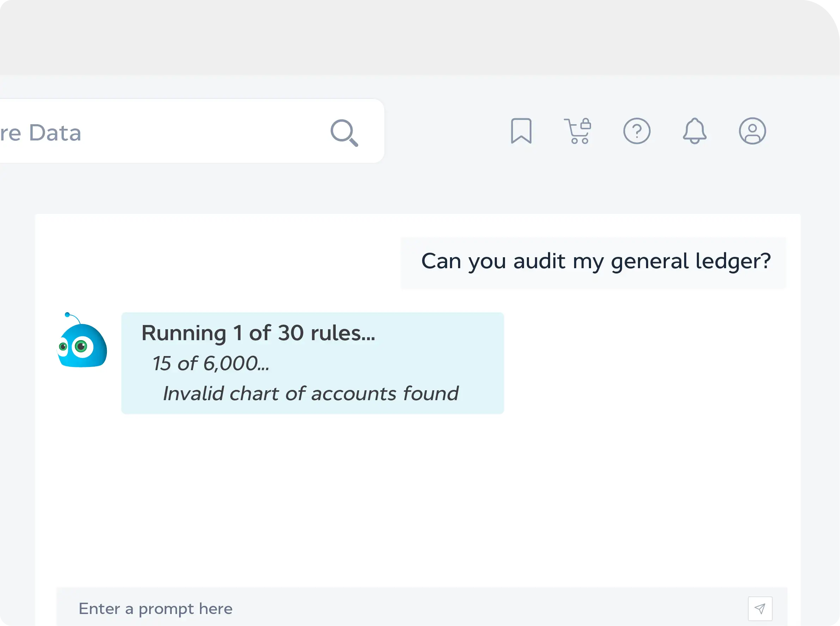
Task: Click the word 'ledger?' in user message
Action: point(733,261)
